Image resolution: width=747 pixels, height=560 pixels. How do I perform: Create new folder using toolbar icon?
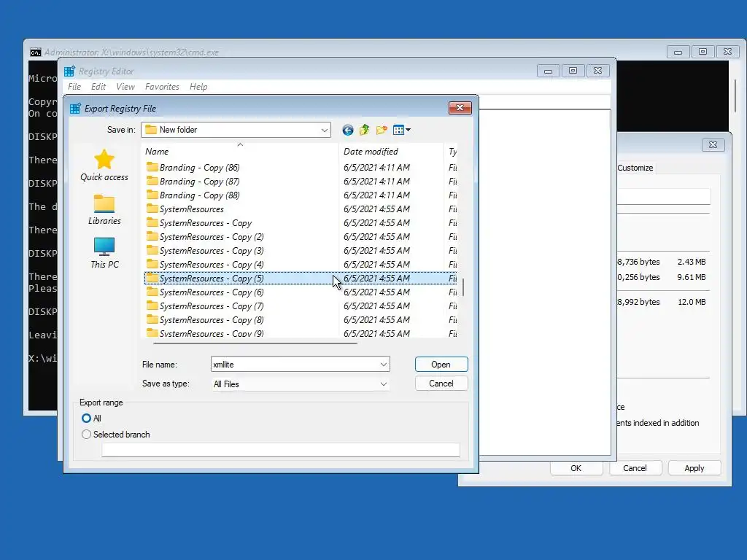click(x=382, y=130)
